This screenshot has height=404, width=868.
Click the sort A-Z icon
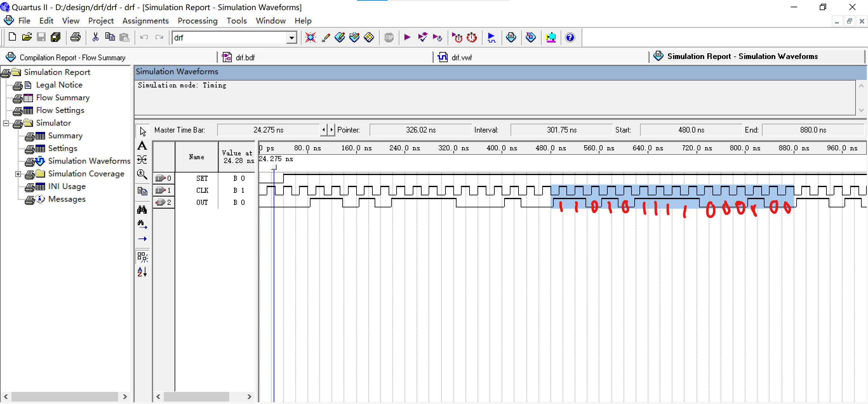(142, 272)
